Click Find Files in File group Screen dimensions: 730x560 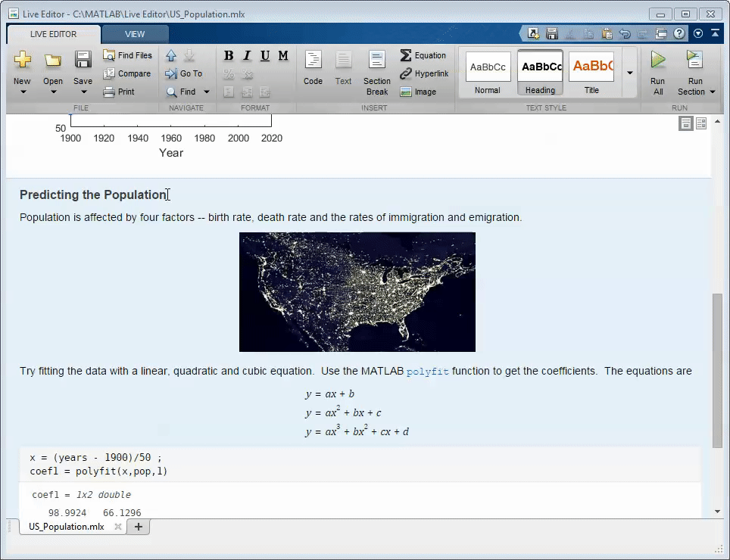[x=127, y=55]
